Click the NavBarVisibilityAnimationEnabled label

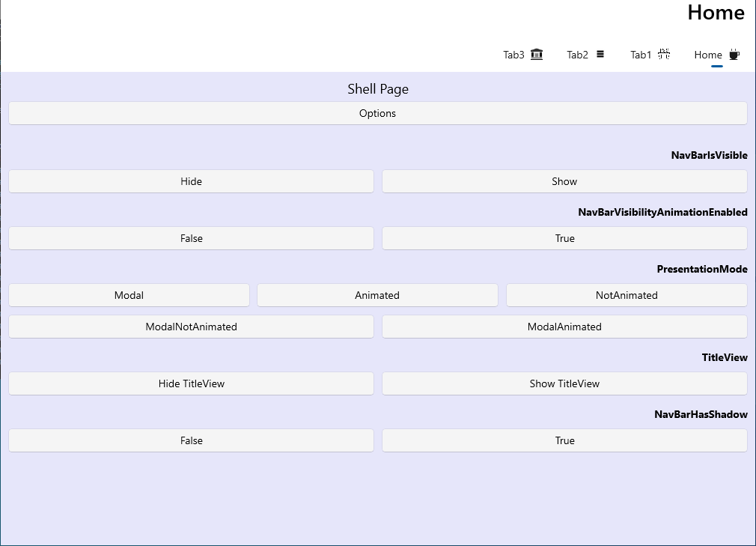(x=663, y=212)
